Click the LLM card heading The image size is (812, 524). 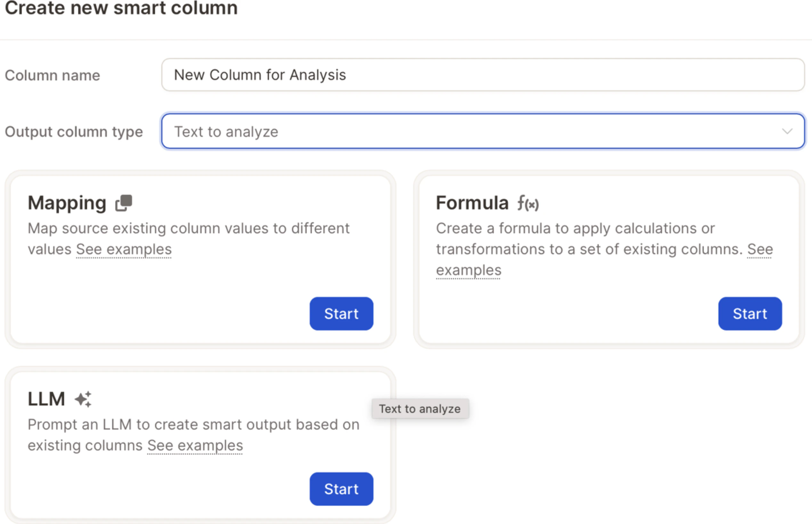[x=46, y=399]
